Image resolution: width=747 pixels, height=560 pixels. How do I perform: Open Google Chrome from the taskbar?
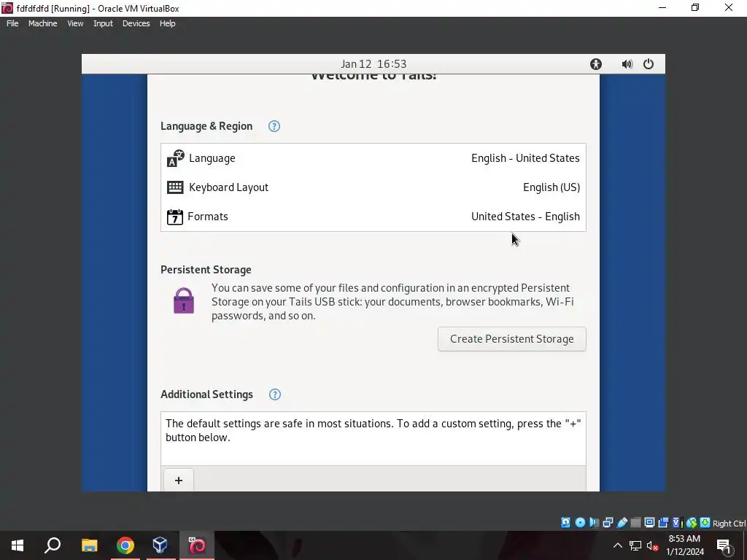pos(125,545)
